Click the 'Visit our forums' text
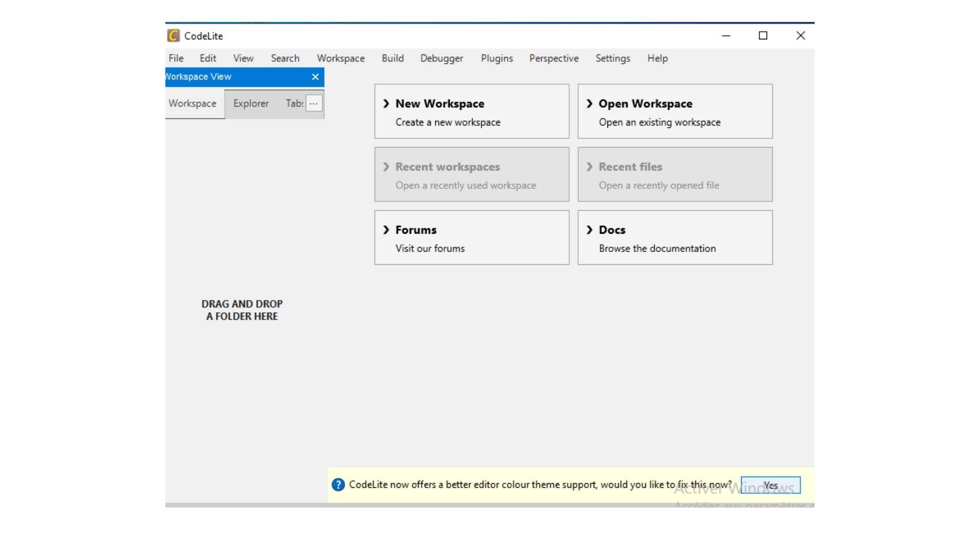Screen dimensions: 980x551 430,248
